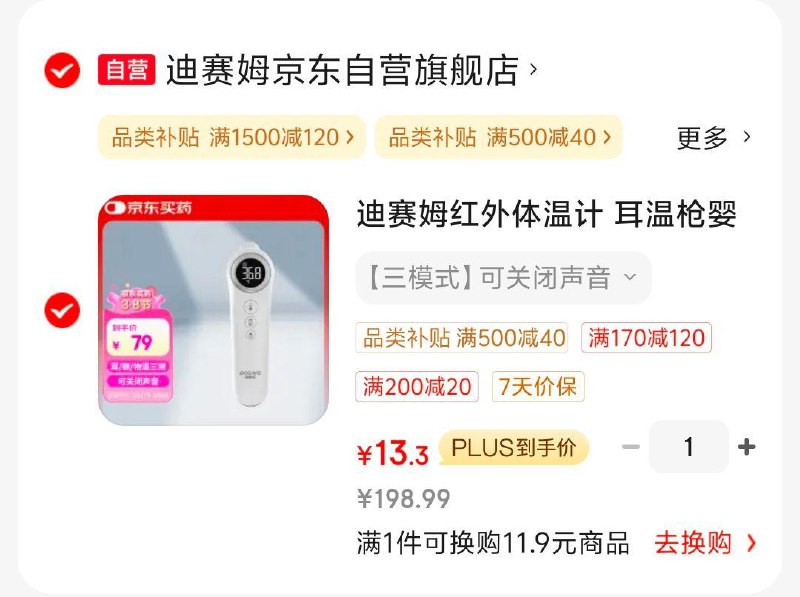Tap the 满170减120 promotion tag

point(646,338)
